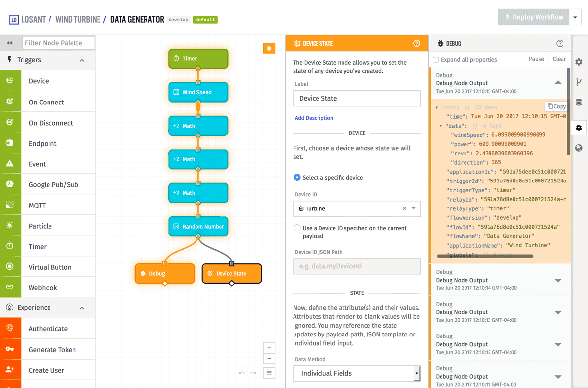
Task: Pick the Generate Token key icon
Action: [10, 349]
